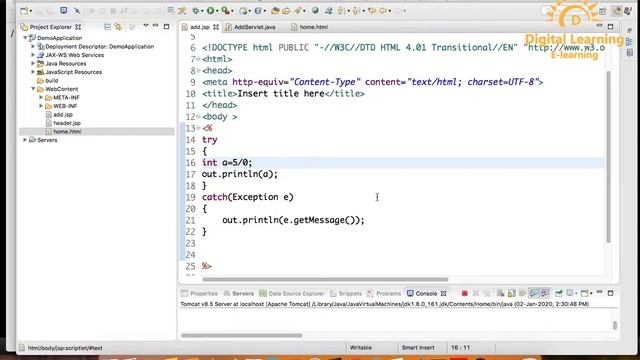Click on 'out.println(e.getMessage());' line
Image resolution: width=640 pixels, height=360 pixels.
293,220
